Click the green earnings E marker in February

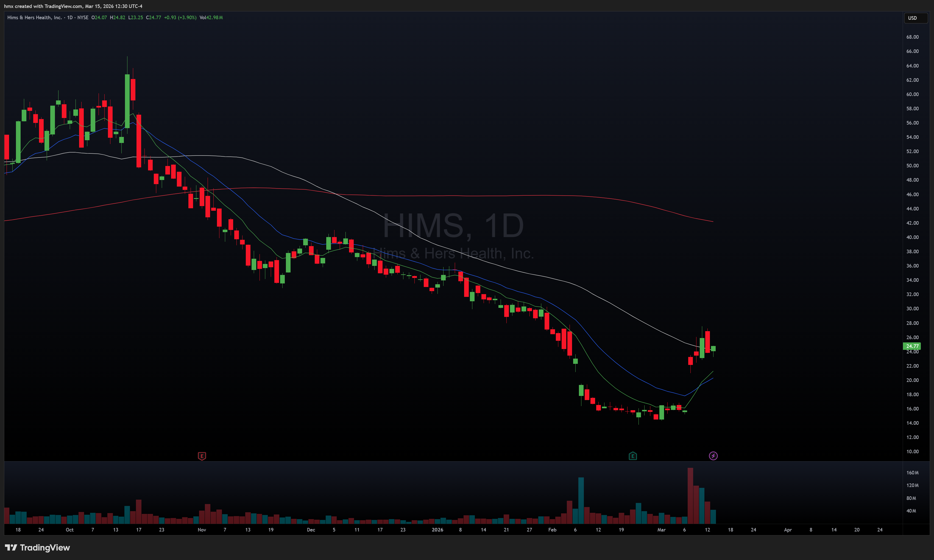(633, 456)
